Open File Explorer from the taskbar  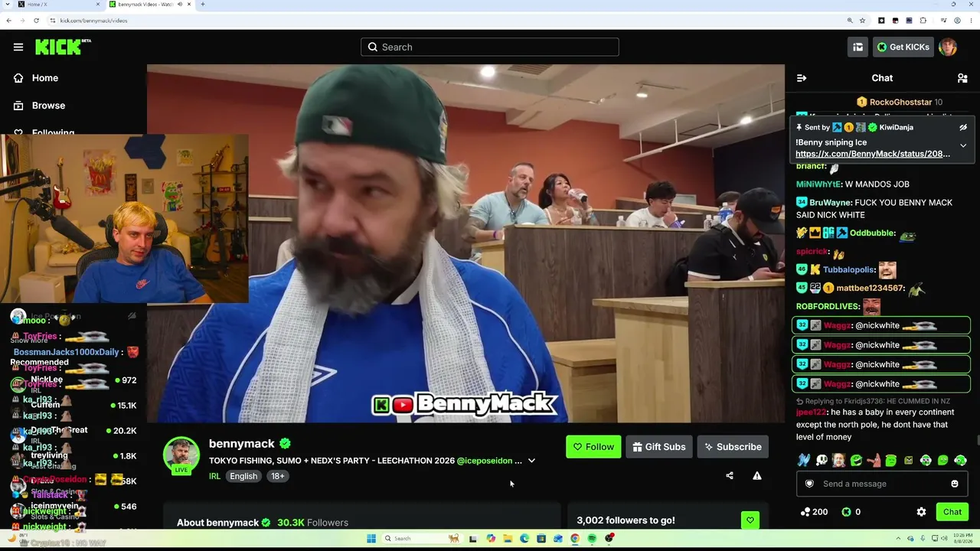point(508,539)
